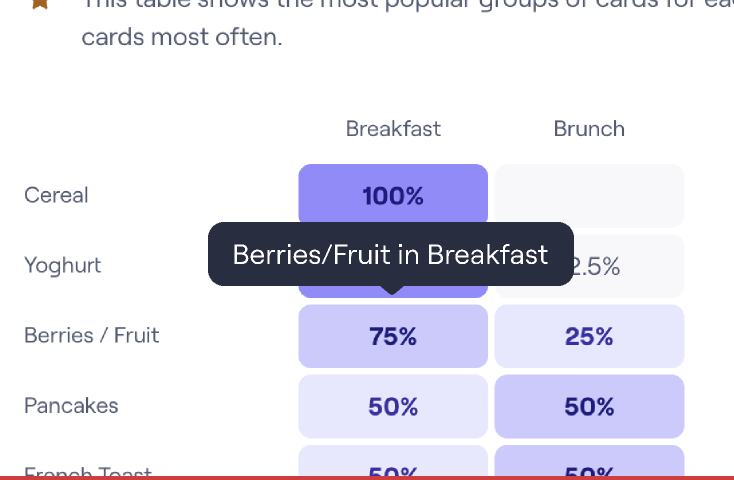Click the Yoghurt Breakfast cell beneath the tooltip
The width and height of the screenshot is (734, 480).
click(x=393, y=292)
